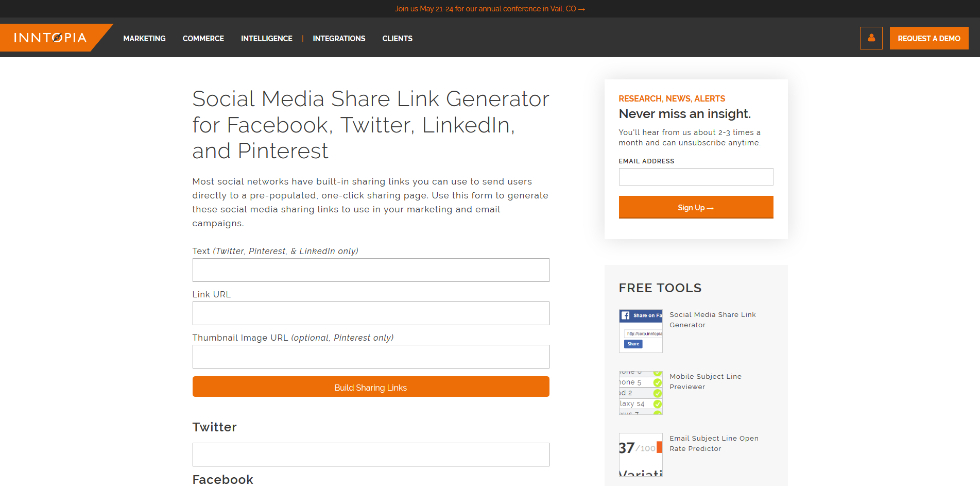Image resolution: width=980 pixels, height=486 pixels.
Task: Open the Commerce menu
Action: click(x=203, y=38)
